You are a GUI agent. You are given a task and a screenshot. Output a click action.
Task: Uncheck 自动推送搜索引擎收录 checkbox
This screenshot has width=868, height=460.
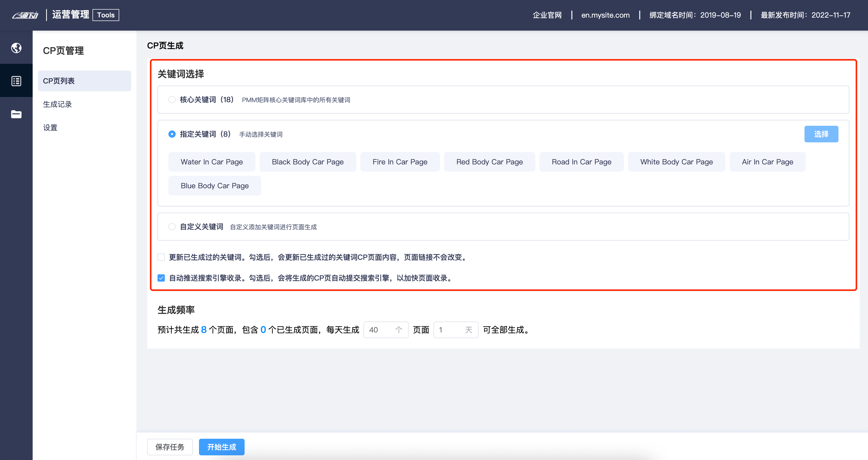pos(161,278)
